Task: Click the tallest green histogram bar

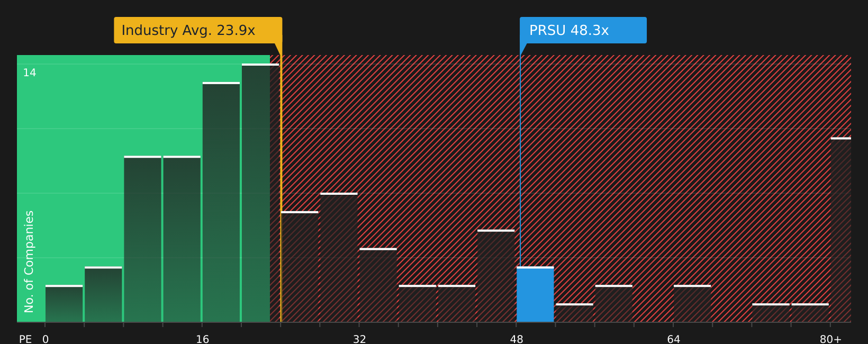Action: pyautogui.click(x=260, y=193)
